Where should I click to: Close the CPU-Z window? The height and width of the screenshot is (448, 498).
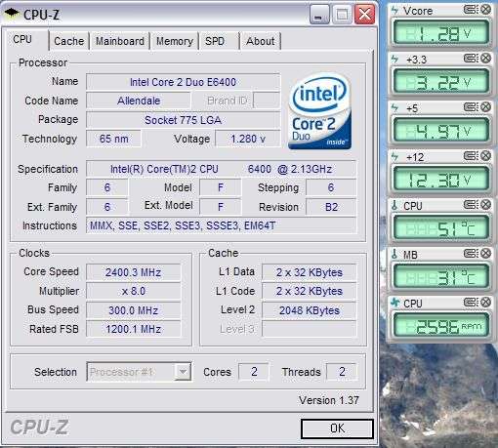point(364,15)
